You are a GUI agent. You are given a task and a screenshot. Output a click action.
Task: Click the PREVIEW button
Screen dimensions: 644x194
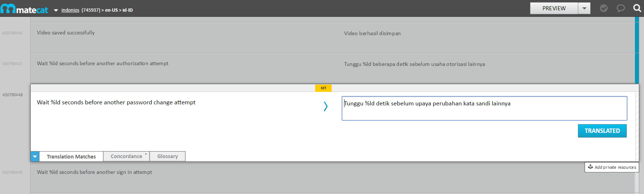[x=554, y=8]
